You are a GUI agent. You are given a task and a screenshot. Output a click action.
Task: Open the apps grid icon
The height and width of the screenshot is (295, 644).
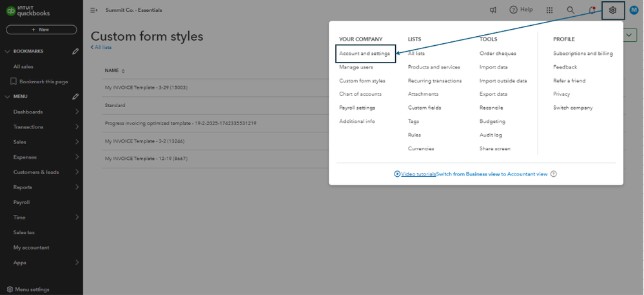tap(549, 10)
